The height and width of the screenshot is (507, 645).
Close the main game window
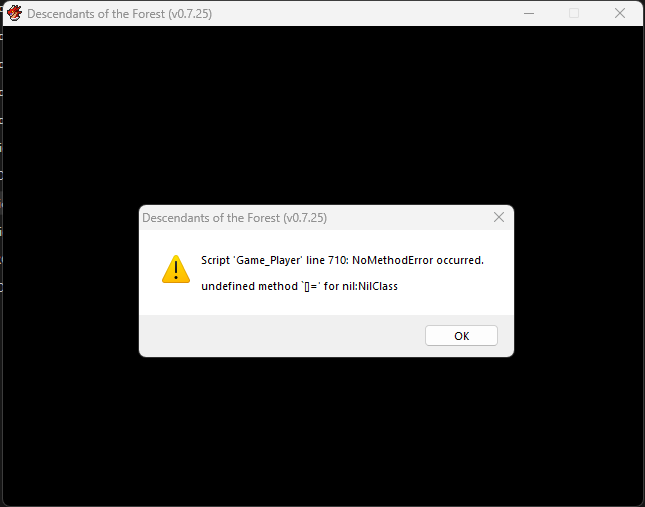(x=620, y=14)
